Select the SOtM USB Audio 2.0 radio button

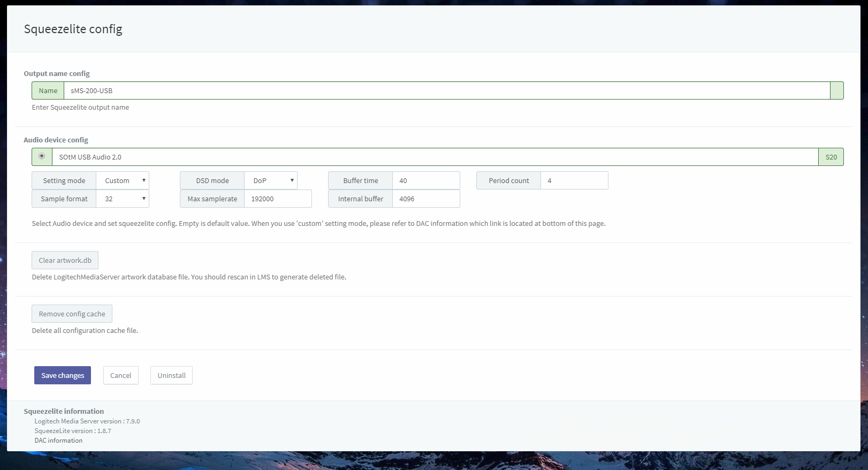(x=42, y=156)
